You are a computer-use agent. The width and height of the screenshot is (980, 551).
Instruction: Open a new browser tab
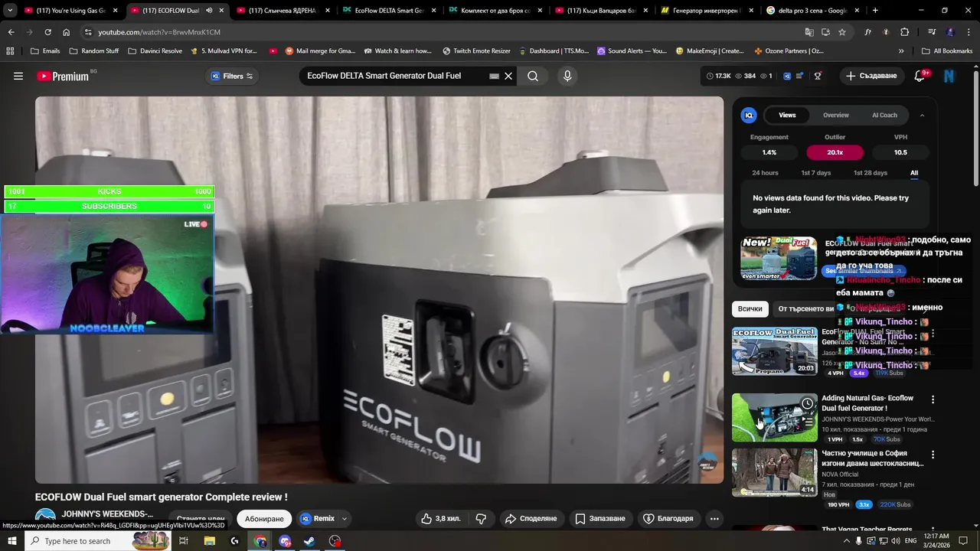click(875, 11)
